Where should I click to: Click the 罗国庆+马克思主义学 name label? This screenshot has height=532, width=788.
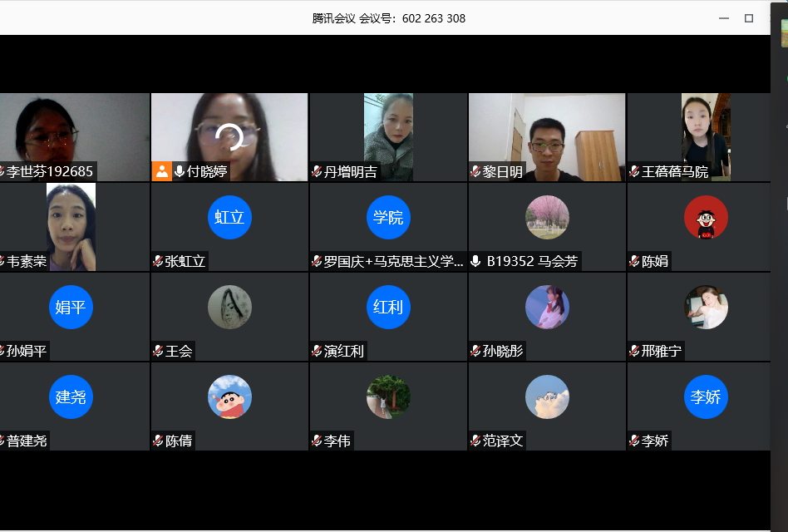393,261
